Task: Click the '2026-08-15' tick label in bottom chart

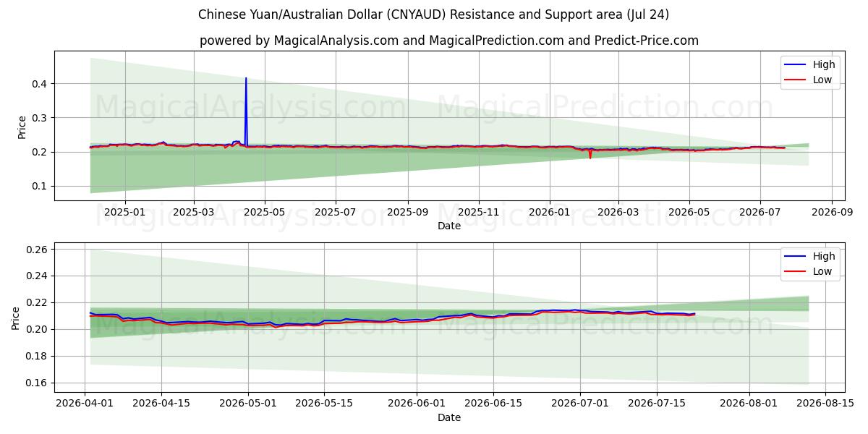Action: [825, 404]
